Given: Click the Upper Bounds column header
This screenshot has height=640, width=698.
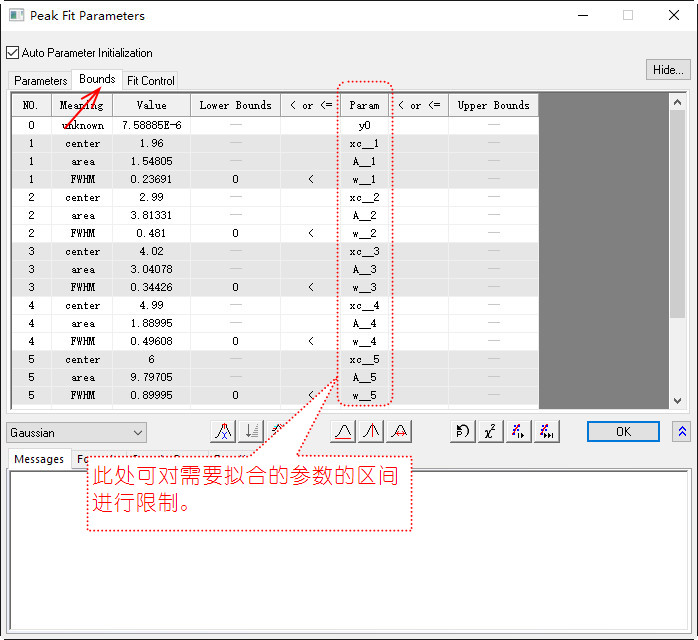Looking at the screenshot, I should (493, 105).
